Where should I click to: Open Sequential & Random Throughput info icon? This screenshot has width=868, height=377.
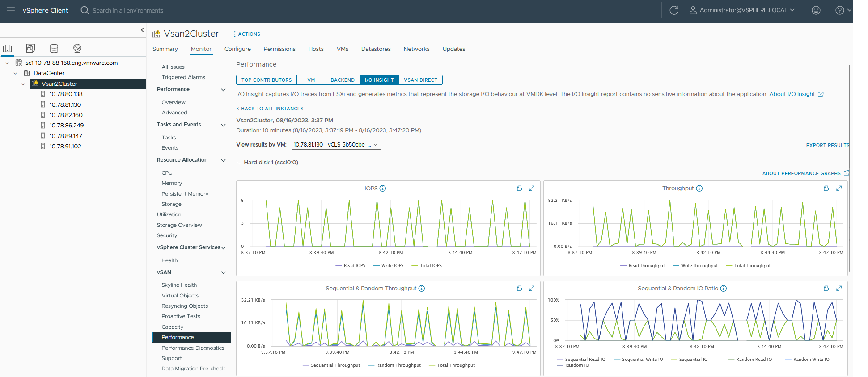[x=422, y=289]
